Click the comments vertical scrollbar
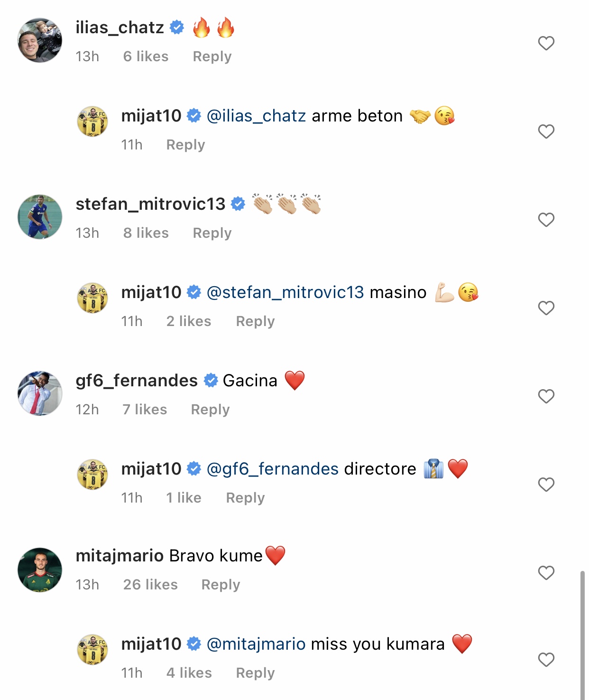This screenshot has height=700, width=589. (582, 636)
